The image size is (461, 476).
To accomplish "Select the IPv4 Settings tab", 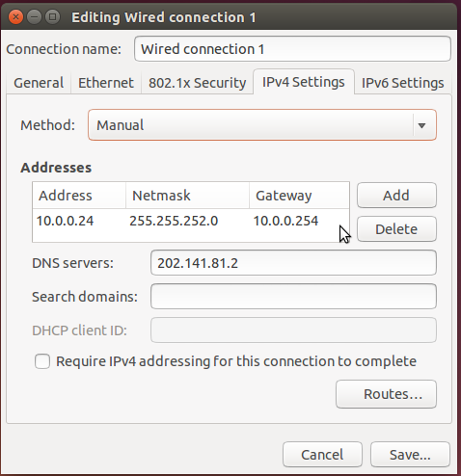I will pyautogui.click(x=304, y=82).
